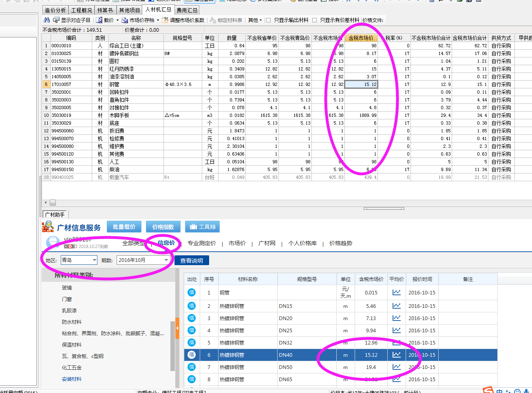532x393 pixels.
Task: Select the 防水材料 material category
Action: (72, 322)
